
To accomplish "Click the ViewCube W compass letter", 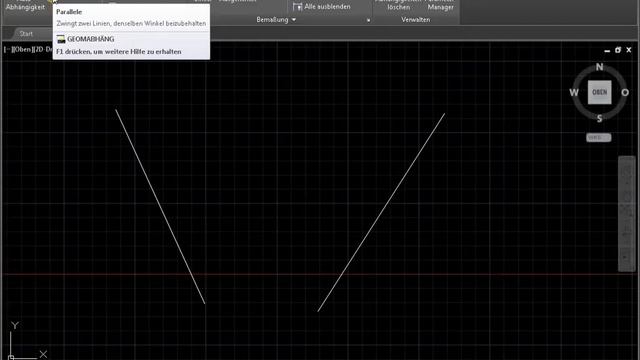I will 573,93.
